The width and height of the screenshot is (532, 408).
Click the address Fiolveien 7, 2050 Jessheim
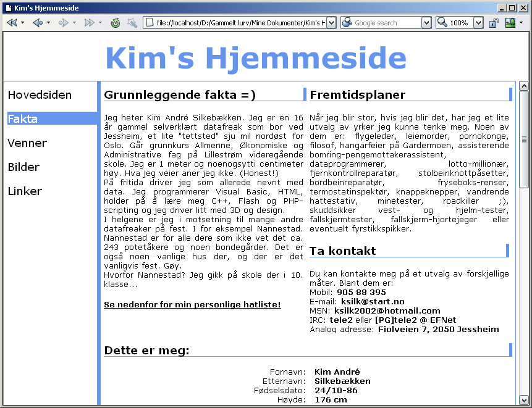click(x=439, y=329)
